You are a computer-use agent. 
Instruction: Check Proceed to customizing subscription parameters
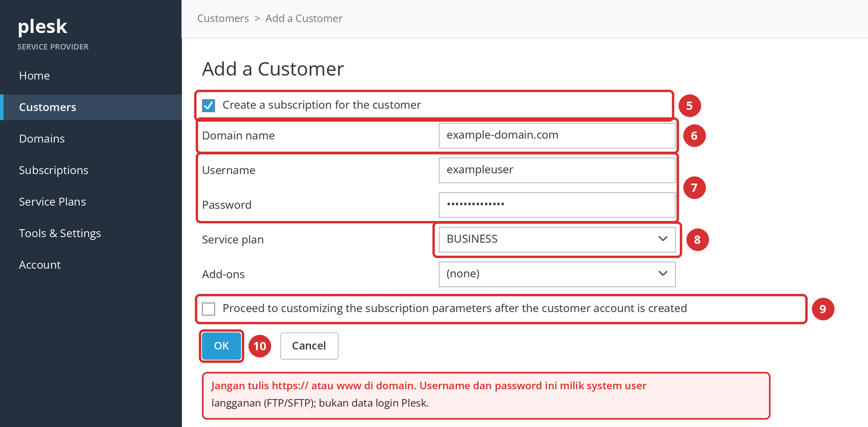pyautogui.click(x=208, y=309)
